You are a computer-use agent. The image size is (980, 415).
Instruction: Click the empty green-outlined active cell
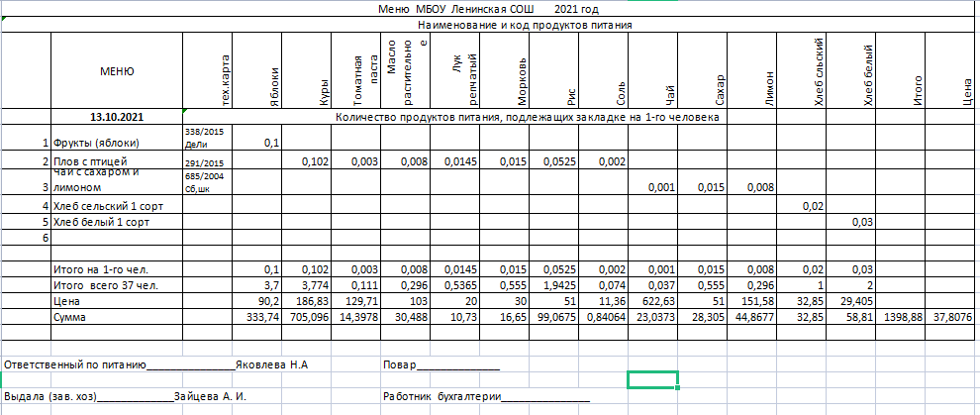click(x=652, y=380)
